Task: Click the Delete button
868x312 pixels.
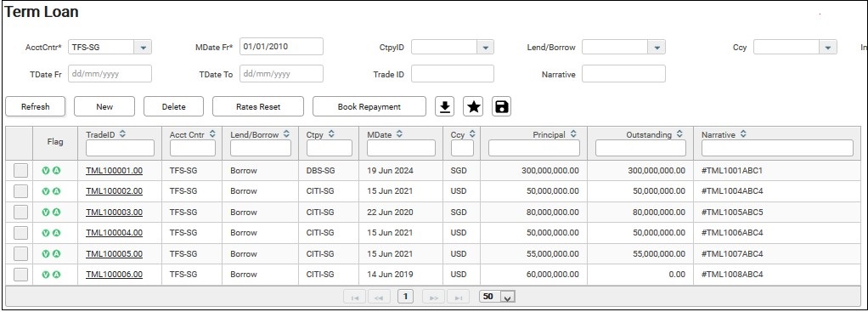Action: [x=174, y=106]
